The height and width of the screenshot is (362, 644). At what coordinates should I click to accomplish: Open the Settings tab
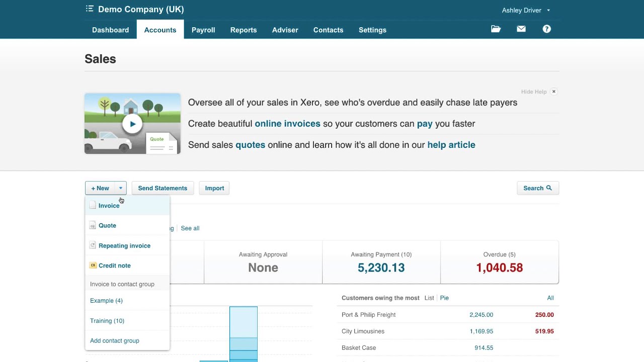pos(372,30)
